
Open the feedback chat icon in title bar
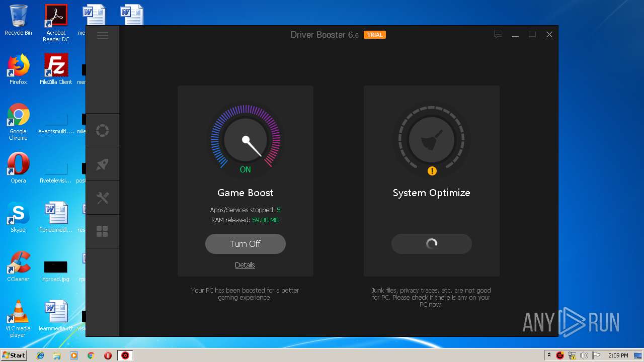(x=498, y=35)
